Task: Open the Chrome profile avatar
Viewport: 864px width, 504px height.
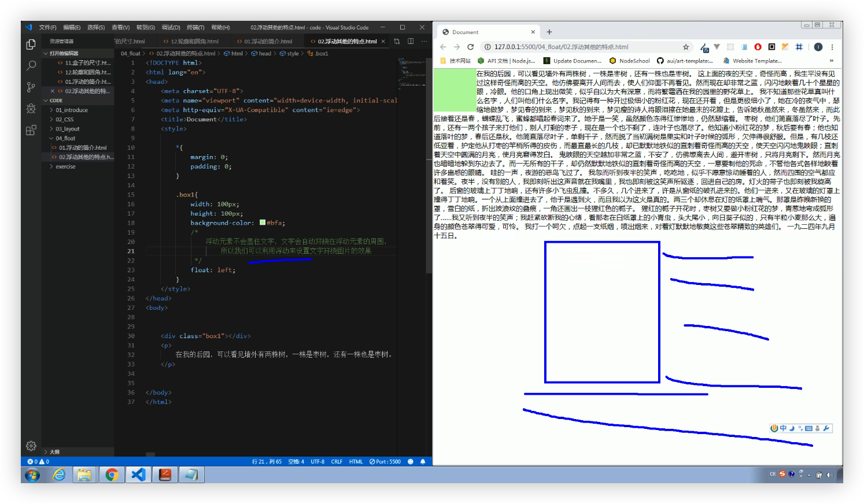Action: tap(818, 47)
